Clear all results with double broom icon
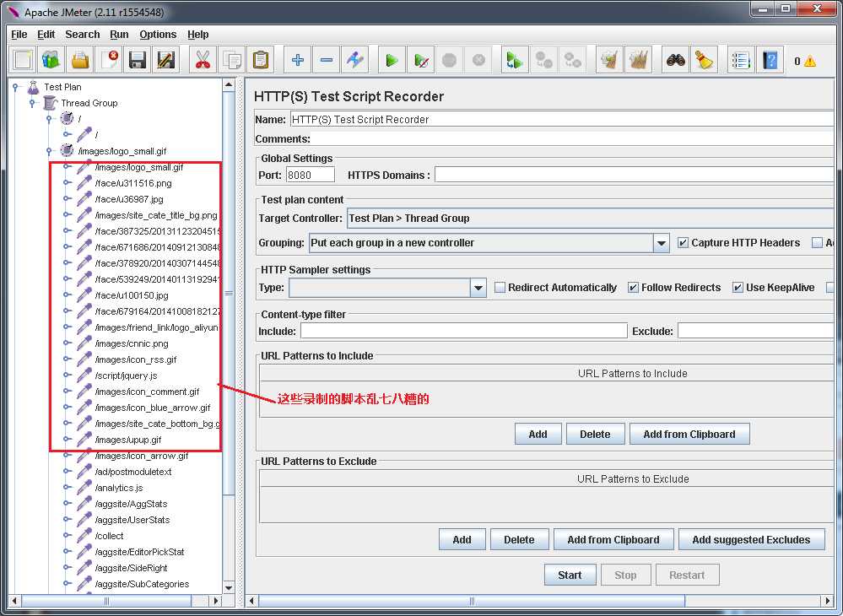Viewport: 843px width, 616px height. pos(638,60)
